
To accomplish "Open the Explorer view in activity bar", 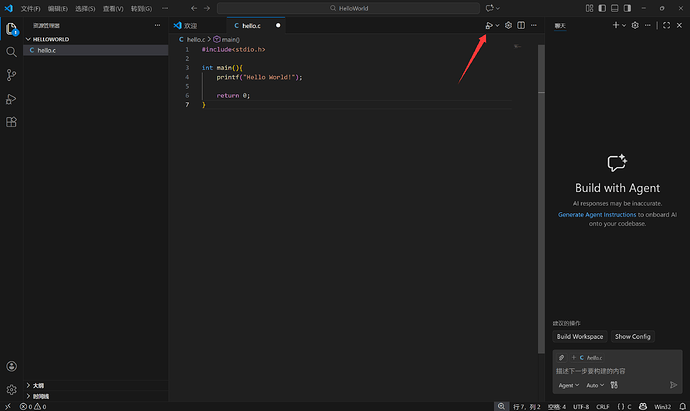I will (x=11, y=29).
